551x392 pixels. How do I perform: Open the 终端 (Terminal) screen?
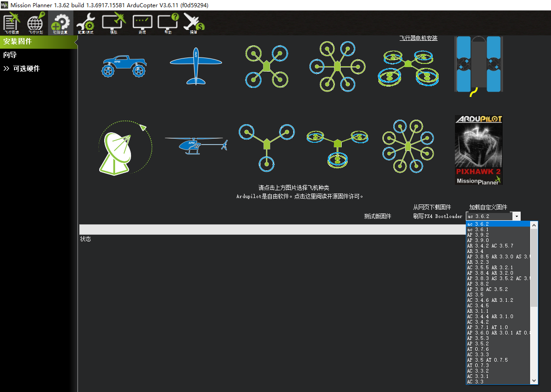pos(142,23)
